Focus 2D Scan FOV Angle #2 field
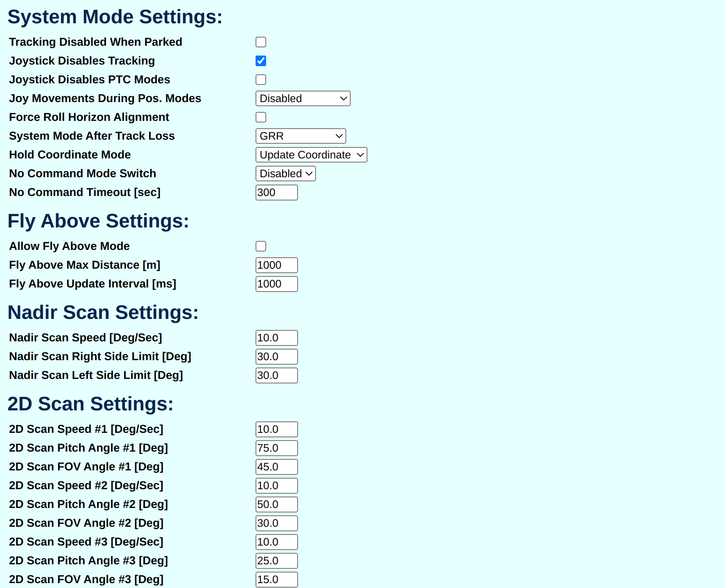 pos(277,523)
